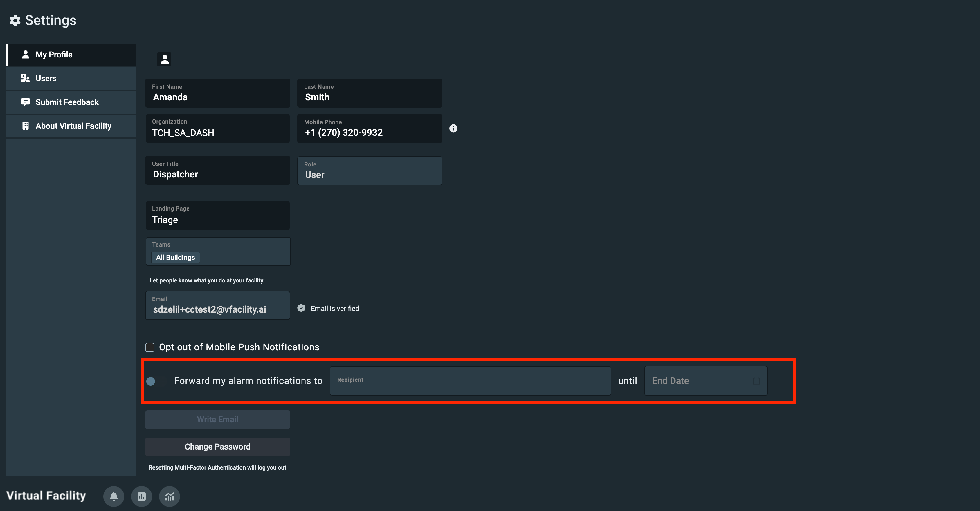Open the Landing Page selector showing Triage
Viewport: 980px width, 511px height.
point(217,215)
